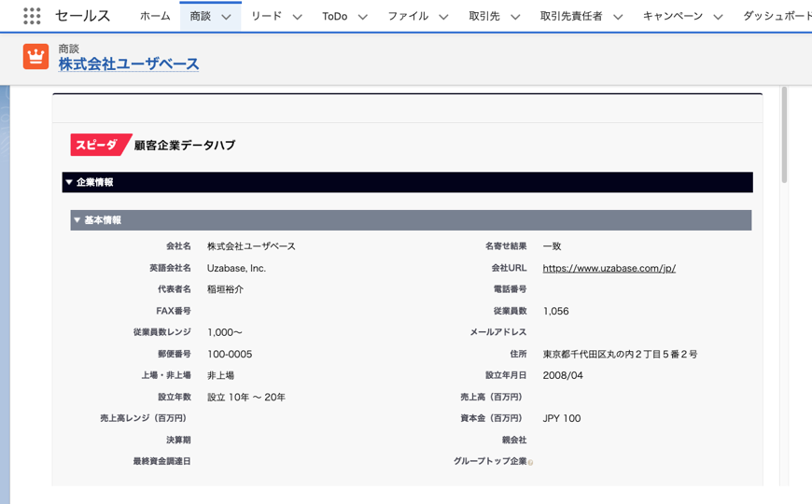
Task: Click the 設立年数 field label
Action: point(175,397)
